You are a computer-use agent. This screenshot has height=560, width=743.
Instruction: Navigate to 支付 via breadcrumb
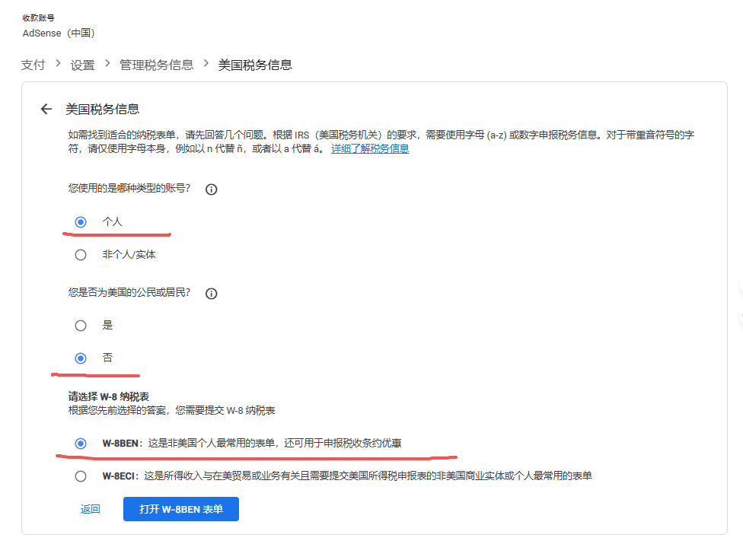click(x=33, y=65)
